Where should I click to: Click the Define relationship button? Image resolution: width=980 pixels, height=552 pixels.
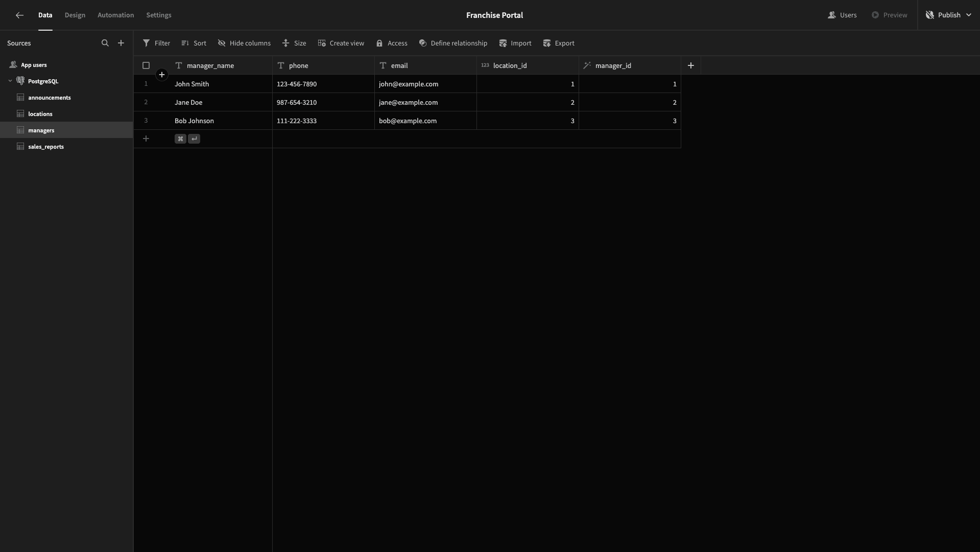click(x=453, y=43)
